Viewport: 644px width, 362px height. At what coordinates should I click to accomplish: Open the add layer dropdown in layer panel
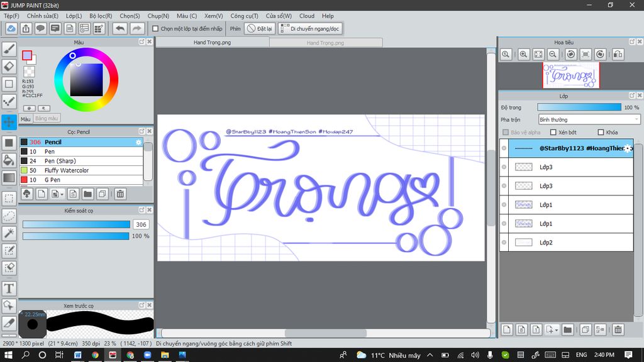coord(556,329)
